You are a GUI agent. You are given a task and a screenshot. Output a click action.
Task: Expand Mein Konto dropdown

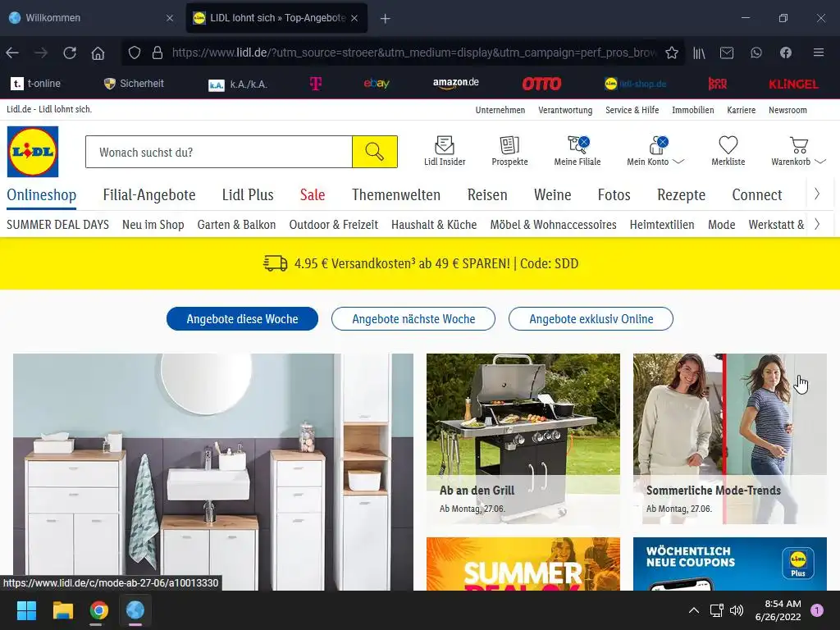tap(678, 162)
